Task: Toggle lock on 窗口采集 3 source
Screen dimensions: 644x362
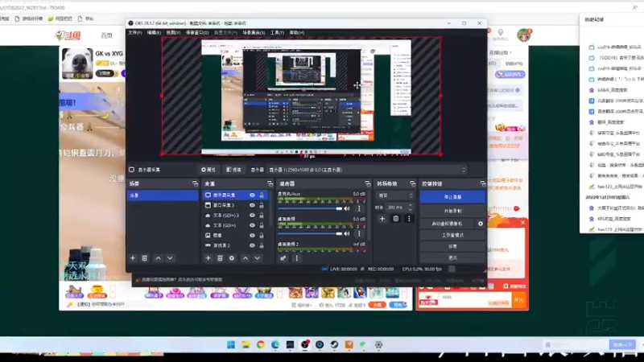Action: tap(262, 205)
